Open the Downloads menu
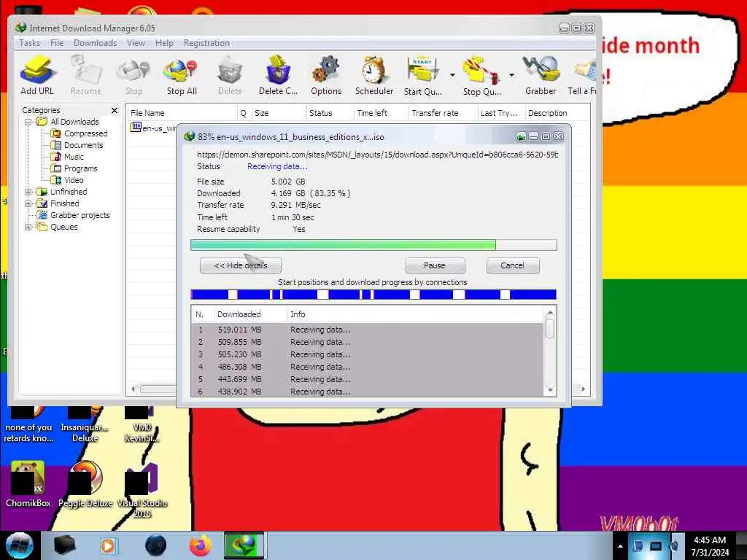Image resolution: width=747 pixels, height=560 pixels. (x=96, y=43)
